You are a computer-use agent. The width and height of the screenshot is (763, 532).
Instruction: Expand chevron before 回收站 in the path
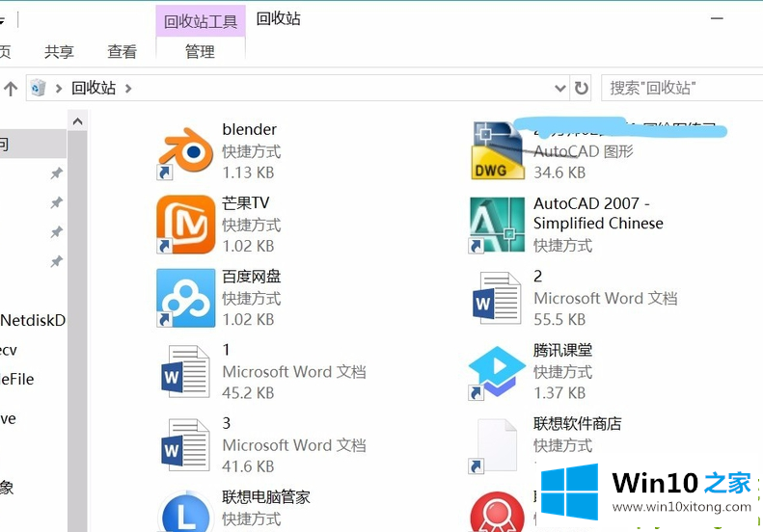click(59, 89)
